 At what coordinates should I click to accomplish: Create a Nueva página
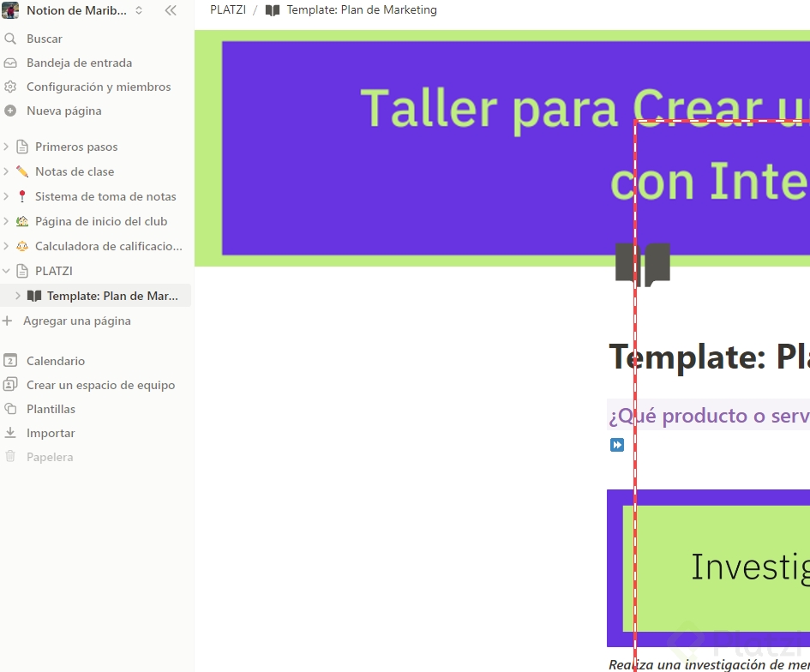tap(64, 111)
